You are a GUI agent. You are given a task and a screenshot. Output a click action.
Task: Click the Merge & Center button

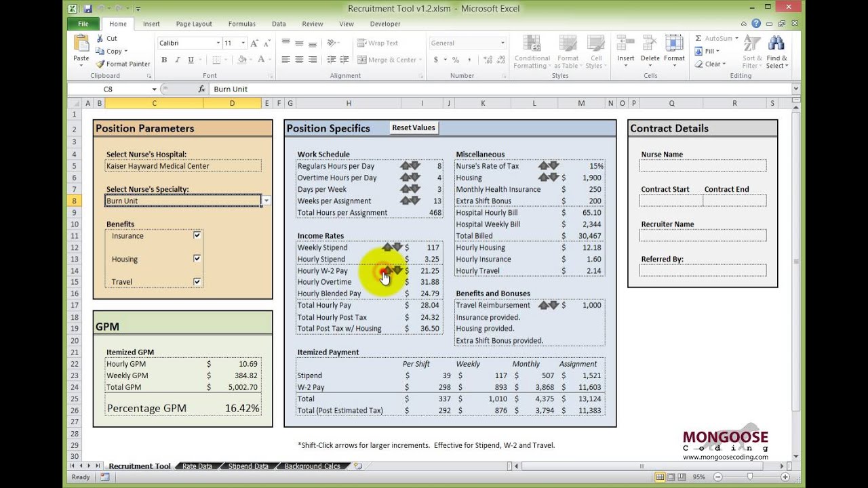pos(388,60)
